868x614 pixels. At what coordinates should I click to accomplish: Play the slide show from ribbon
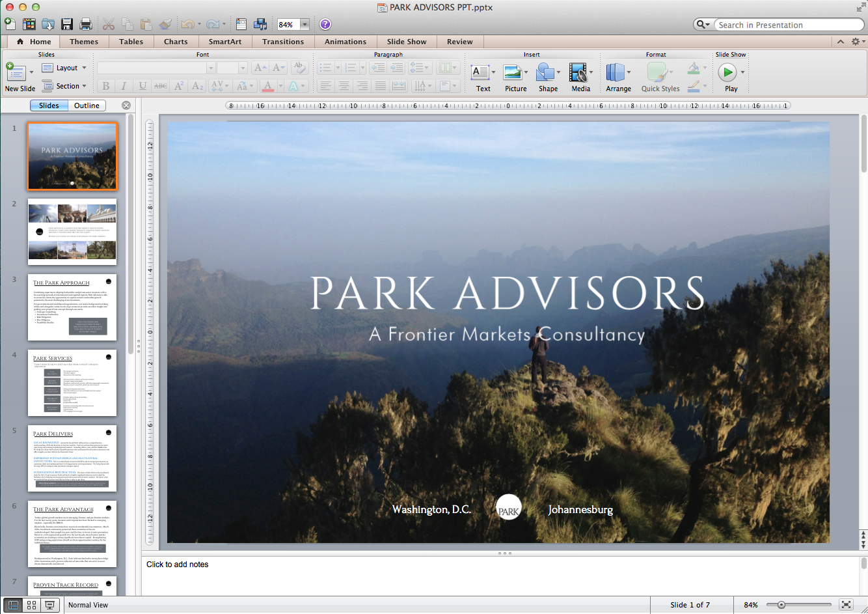coord(727,77)
